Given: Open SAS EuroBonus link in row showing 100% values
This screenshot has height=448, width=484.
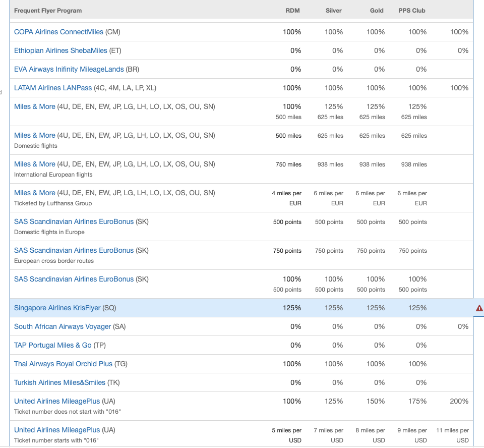Looking at the screenshot, I should click(x=74, y=279).
